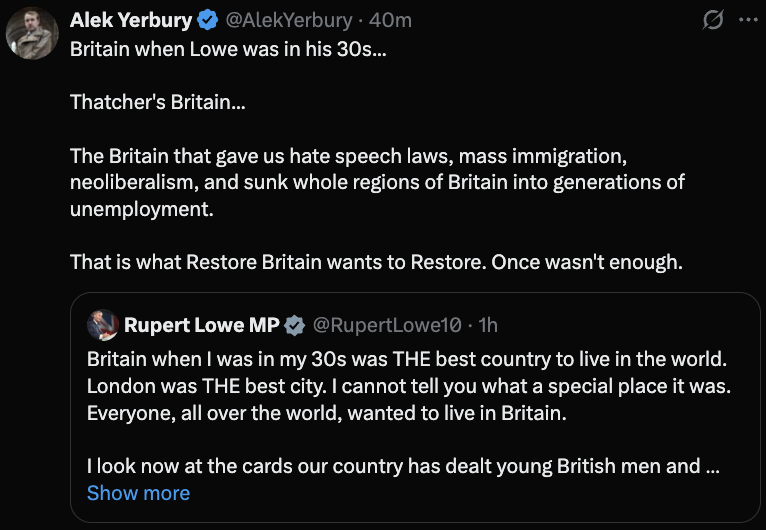Go to Alek Yerbury's display name

coord(132,20)
